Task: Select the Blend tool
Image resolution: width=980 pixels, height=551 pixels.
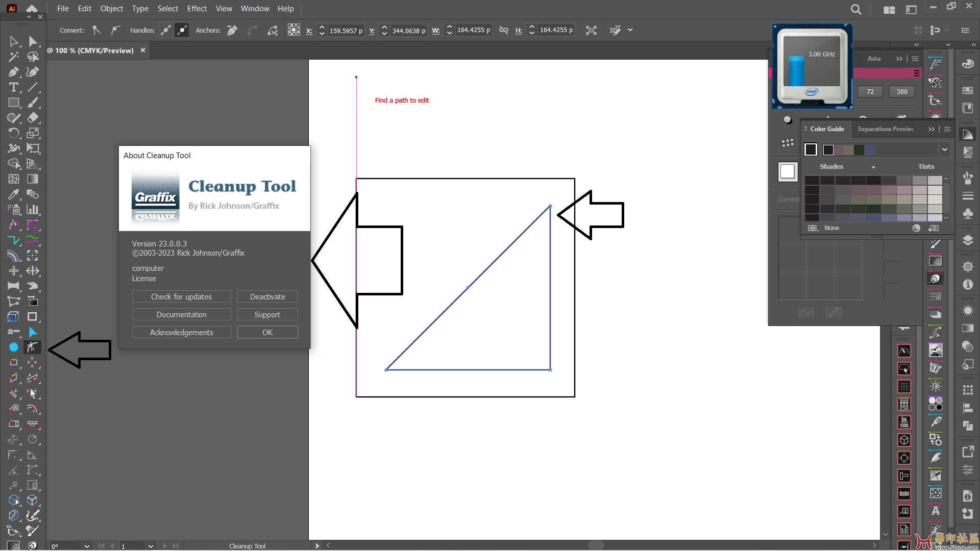Action: click(33, 194)
